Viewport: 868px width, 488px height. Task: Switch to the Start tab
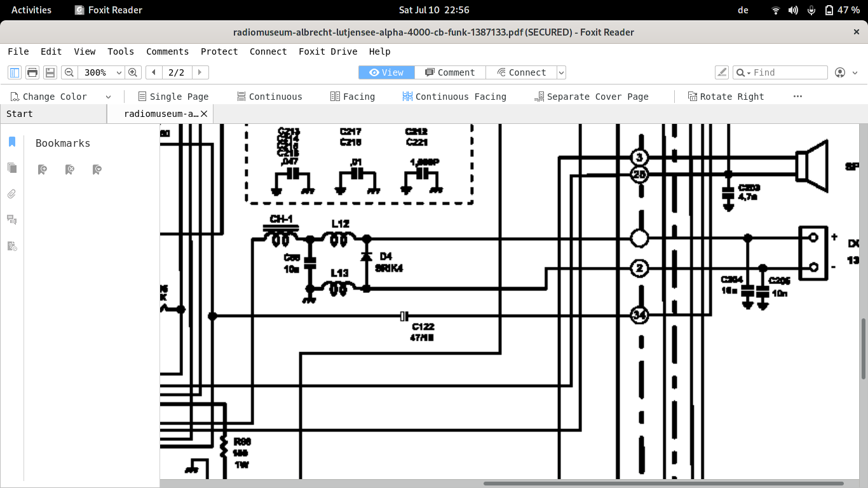[20, 114]
